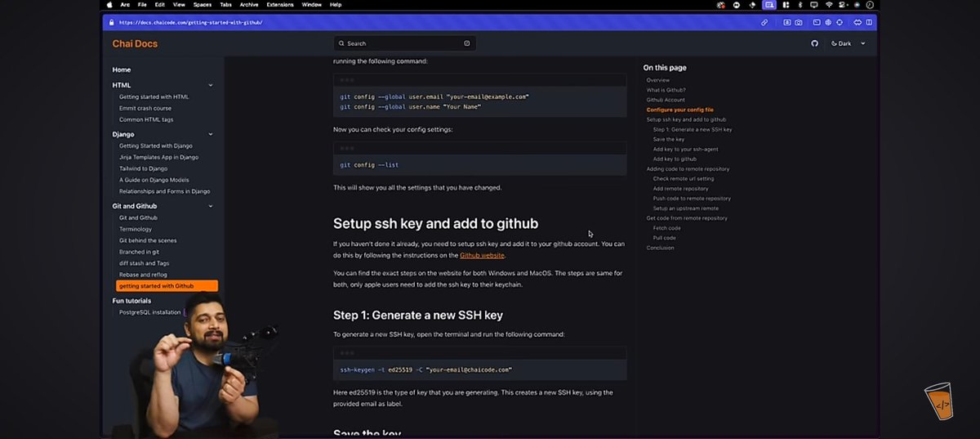The width and height of the screenshot is (980, 439).
Task: Click the split view double-arrow icon
Action: 857,22
